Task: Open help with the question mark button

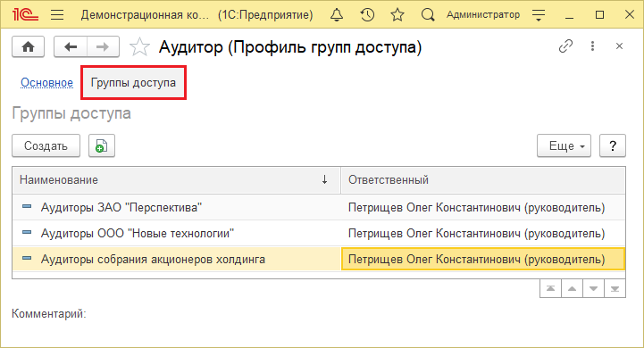Action: coord(613,145)
